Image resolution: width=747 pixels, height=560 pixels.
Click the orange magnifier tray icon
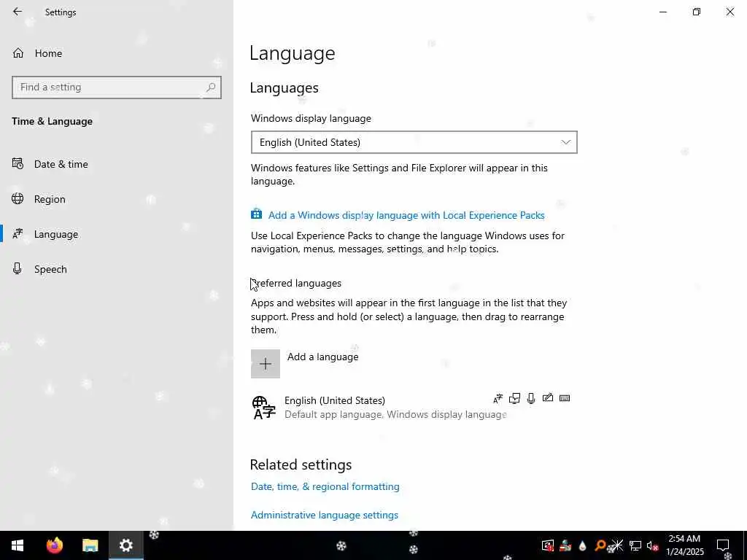pyautogui.click(x=600, y=545)
